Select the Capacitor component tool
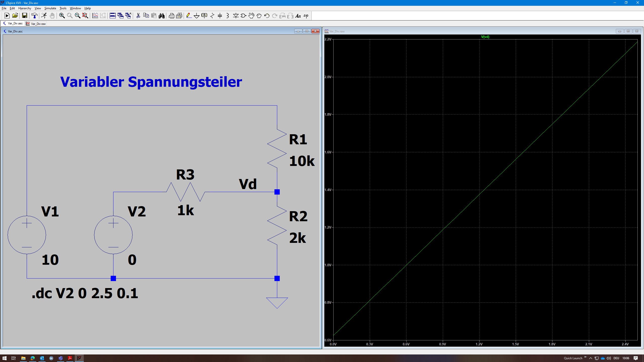Viewport: 644px width, 362px height. tap(220, 16)
